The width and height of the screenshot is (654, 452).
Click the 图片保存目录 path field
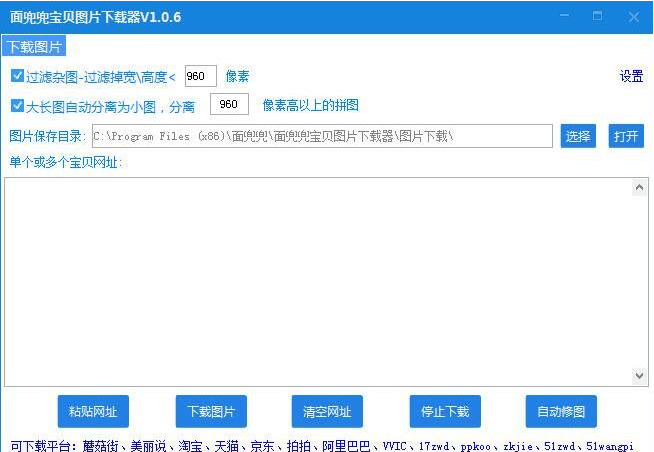321,136
